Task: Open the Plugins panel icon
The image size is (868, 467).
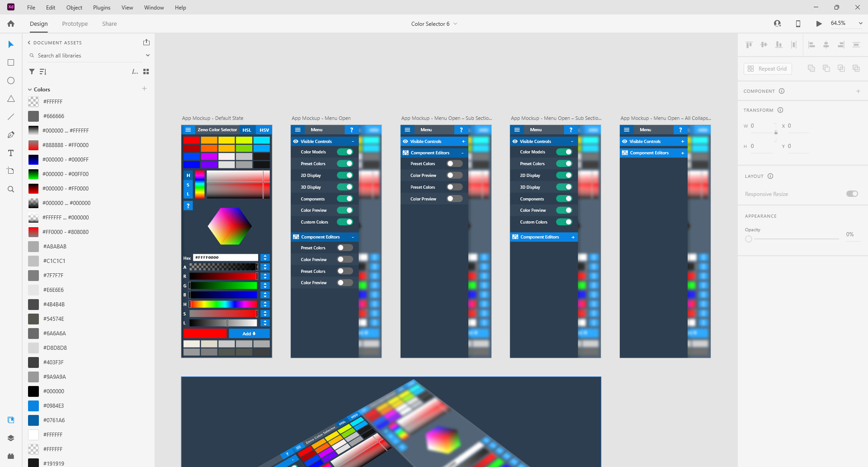Action: pos(11,456)
